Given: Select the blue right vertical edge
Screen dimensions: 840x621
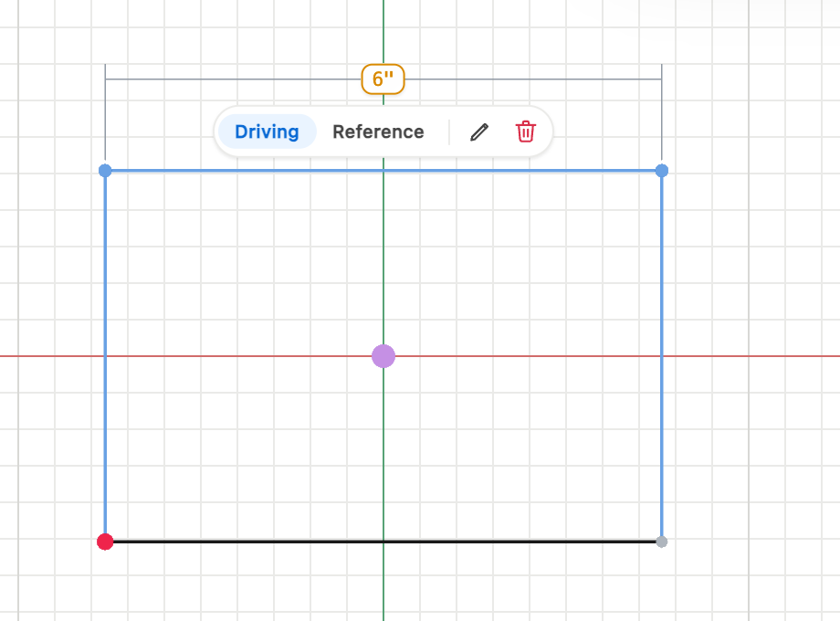Looking at the screenshot, I should point(662,355).
